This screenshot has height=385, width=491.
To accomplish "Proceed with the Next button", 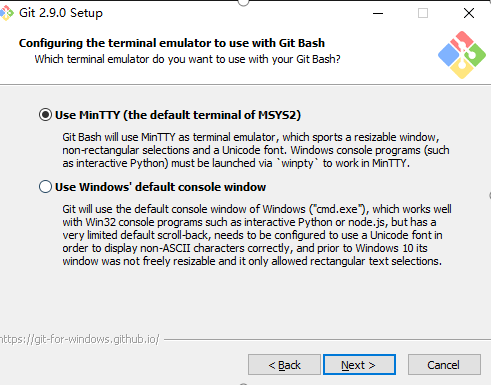I will click(x=359, y=365).
